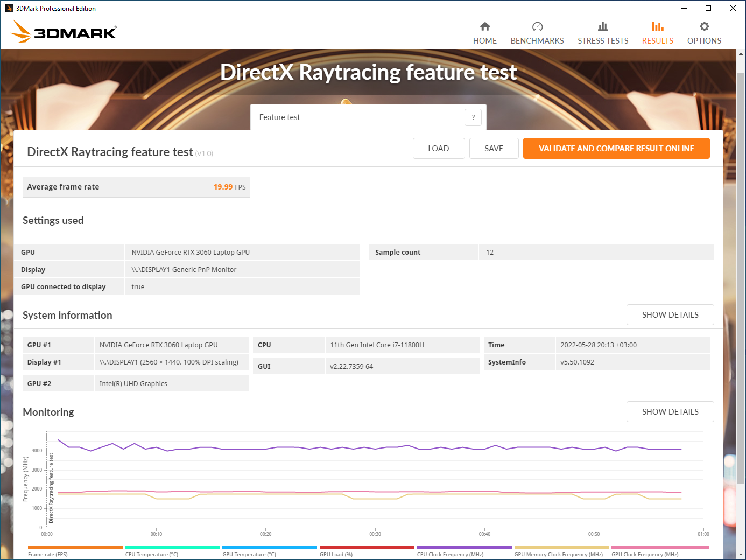Click the DirectX Raytracing feature test heading
746x560 pixels.
[368, 72]
